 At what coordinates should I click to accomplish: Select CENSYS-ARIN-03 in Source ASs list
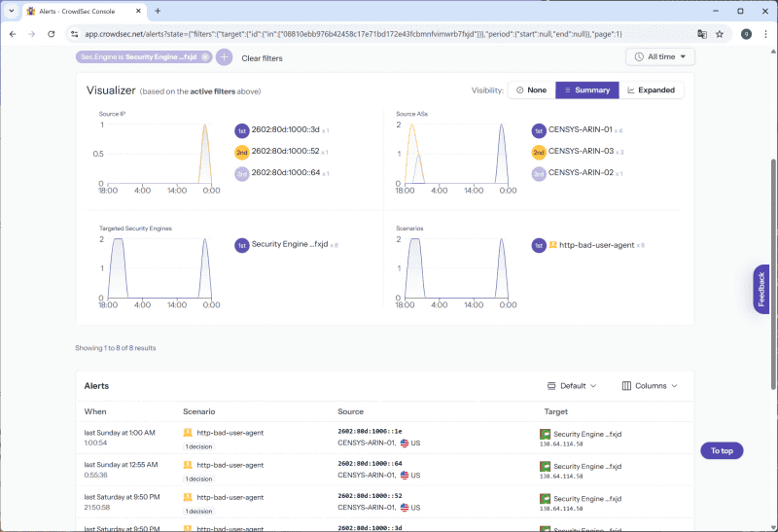tap(581, 151)
